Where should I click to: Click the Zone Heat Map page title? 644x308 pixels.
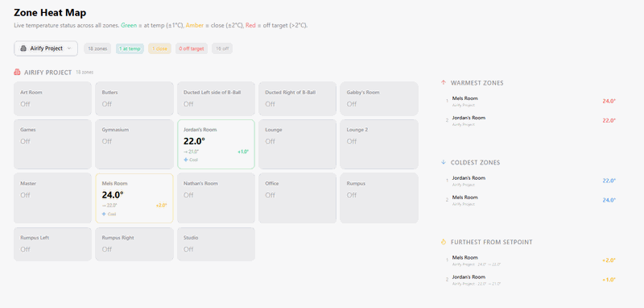coord(50,13)
